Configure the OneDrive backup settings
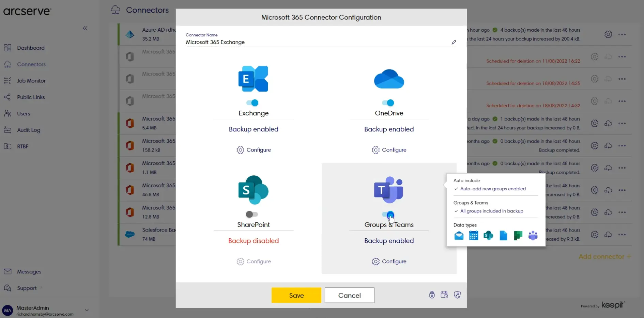644x318 pixels. [389, 150]
